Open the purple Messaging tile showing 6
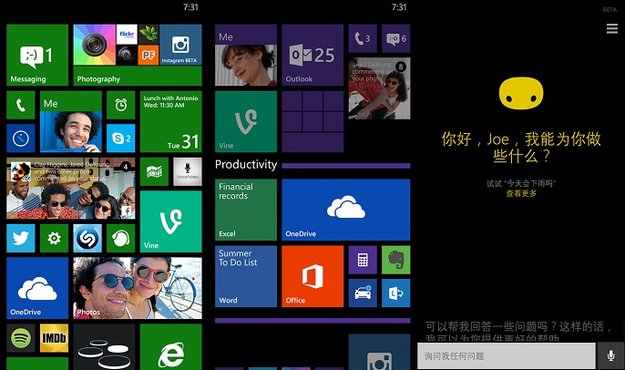 coord(396,38)
